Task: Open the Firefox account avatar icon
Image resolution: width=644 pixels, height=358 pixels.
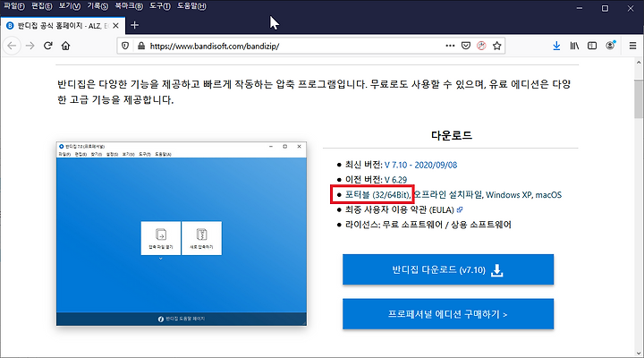Action: point(610,46)
